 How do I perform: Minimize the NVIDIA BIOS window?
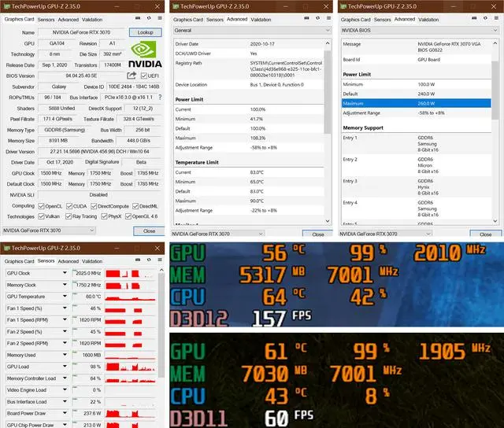click(x=454, y=6)
